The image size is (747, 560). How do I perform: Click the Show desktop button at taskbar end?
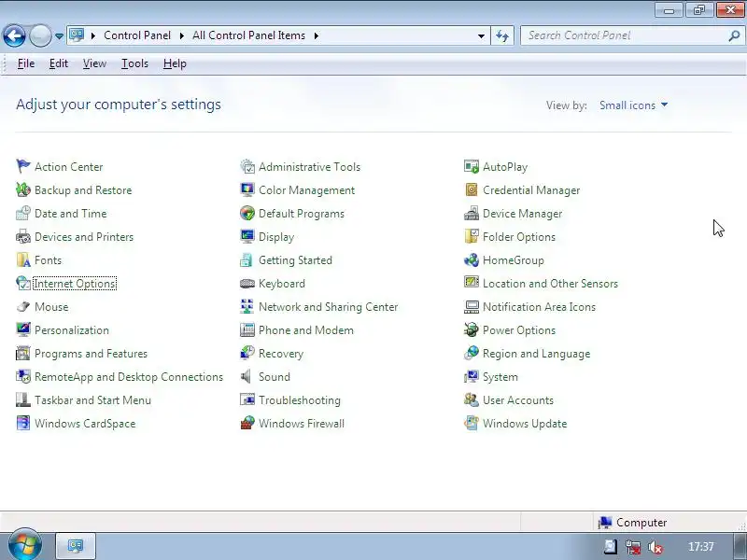pos(740,546)
